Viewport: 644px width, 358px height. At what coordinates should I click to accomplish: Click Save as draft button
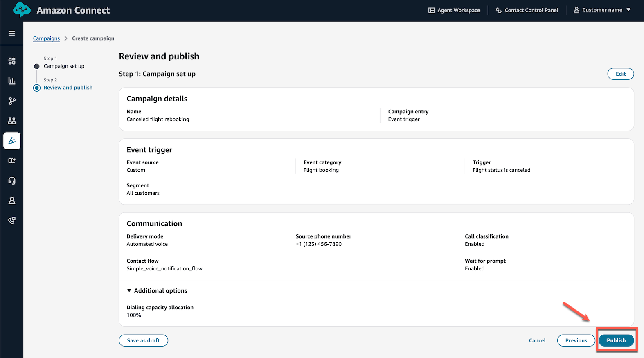(x=143, y=340)
